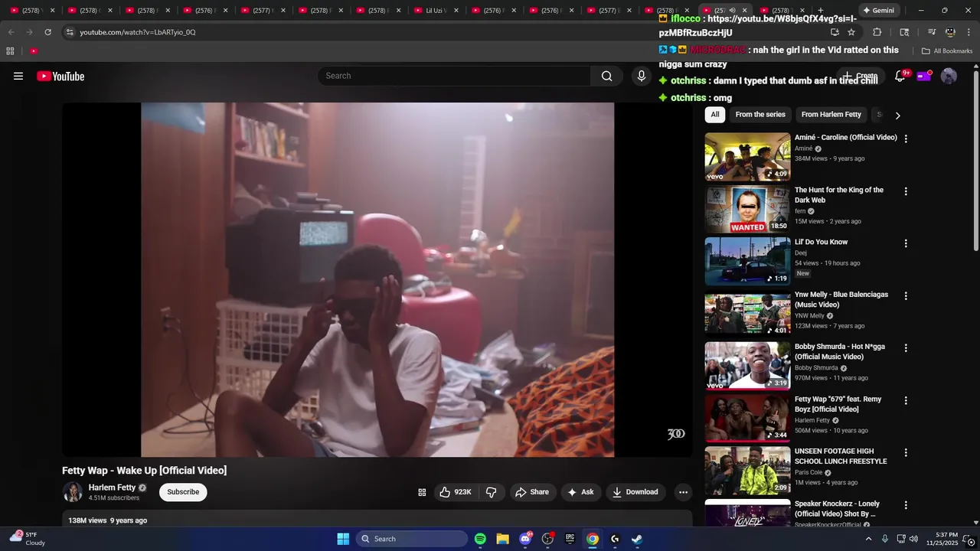Image resolution: width=980 pixels, height=551 pixels.
Task: Open the YouTube bookmark shortcut in the bookmarks bar
Action: point(34,51)
